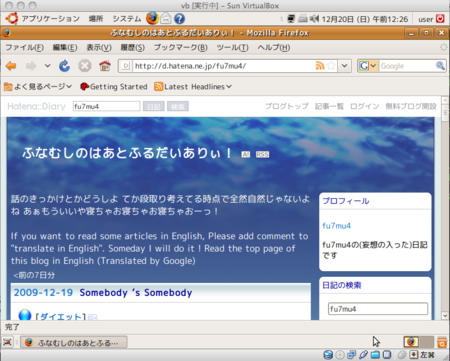Click the Show Desktop icon in the bottom panel

point(7,342)
